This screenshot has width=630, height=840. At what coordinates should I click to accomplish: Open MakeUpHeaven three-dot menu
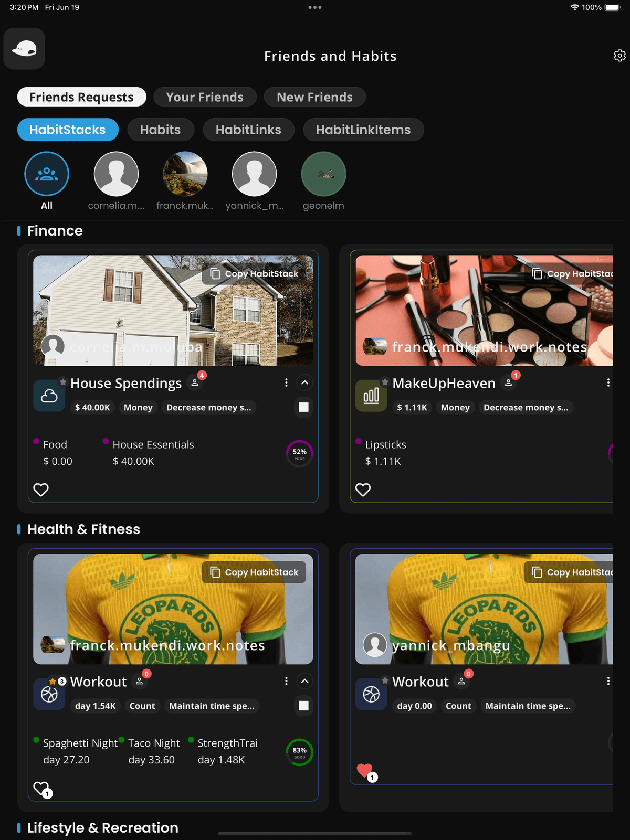click(x=608, y=382)
